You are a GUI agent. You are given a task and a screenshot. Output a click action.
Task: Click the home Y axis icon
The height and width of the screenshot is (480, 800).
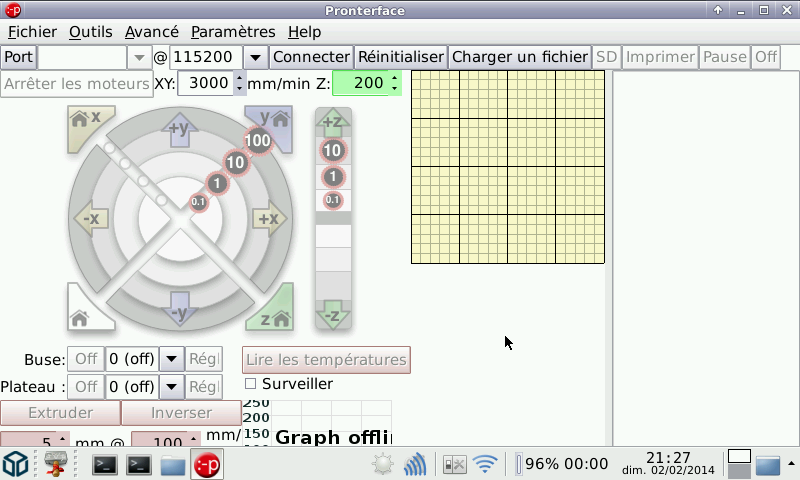point(272,125)
